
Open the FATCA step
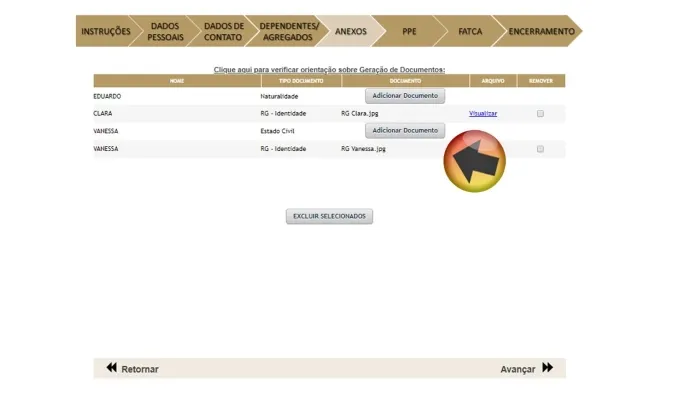point(470,31)
